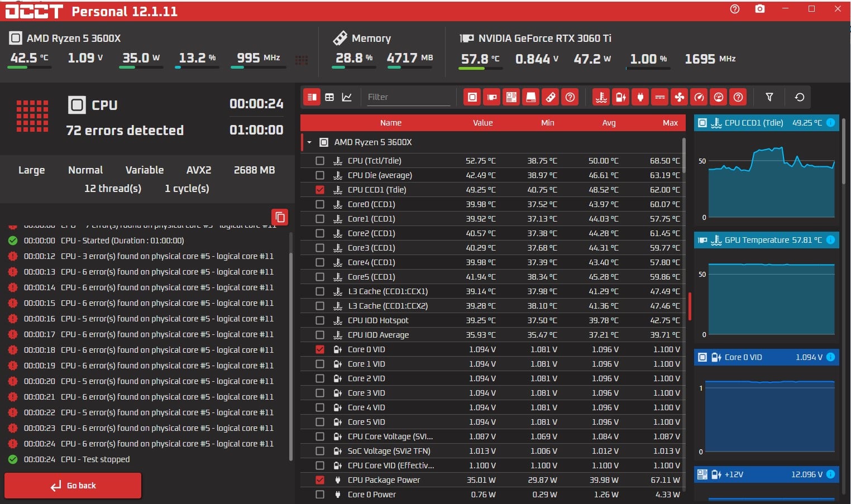Toggle the power plug sensor filter
This screenshot has height=504, width=851.
[x=640, y=97]
